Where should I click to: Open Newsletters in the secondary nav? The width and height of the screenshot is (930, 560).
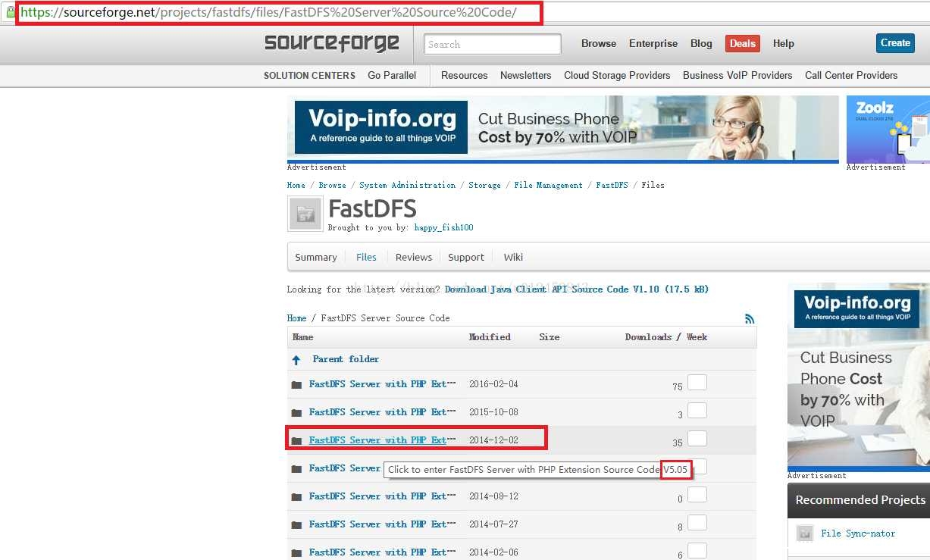[526, 75]
